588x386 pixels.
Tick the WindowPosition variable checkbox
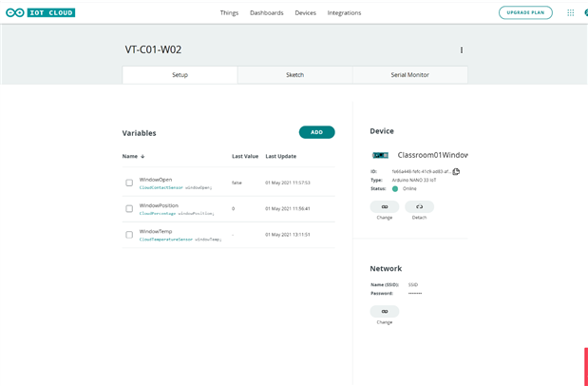click(x=129, y=209)
